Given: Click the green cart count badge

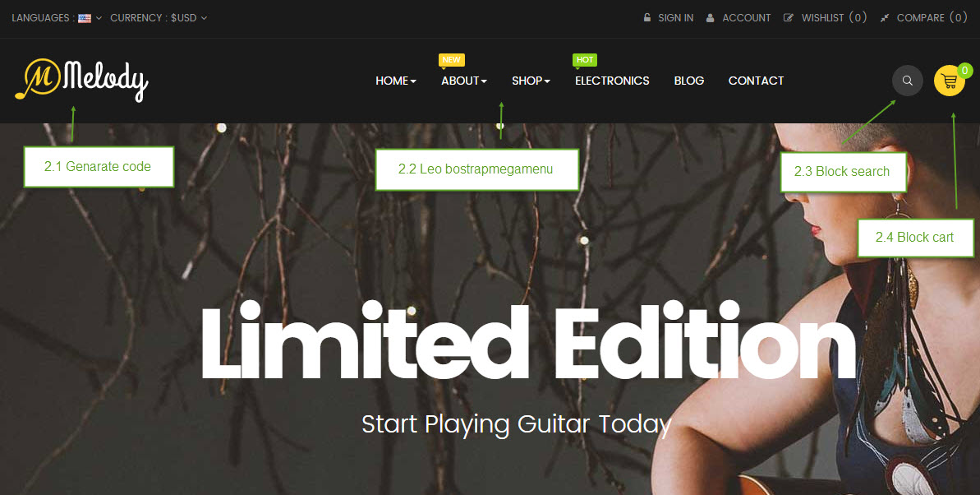Looking at the screenshot, I should [x=965, y=70].
